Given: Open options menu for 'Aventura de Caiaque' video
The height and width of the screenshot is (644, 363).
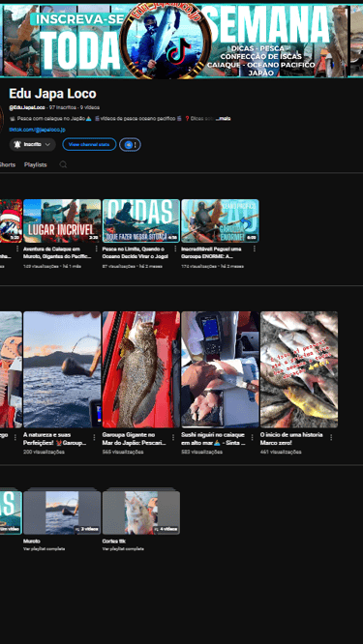Looking at the screenshot, I should 96,249.
